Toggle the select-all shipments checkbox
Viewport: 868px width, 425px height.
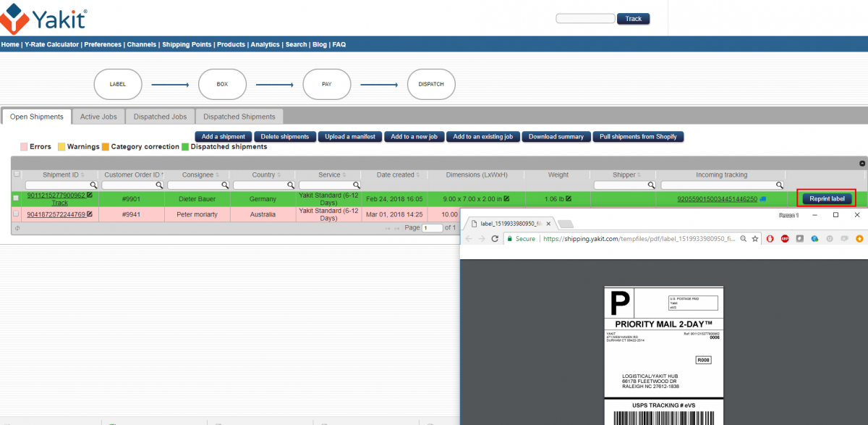click(x=17, y=174)
